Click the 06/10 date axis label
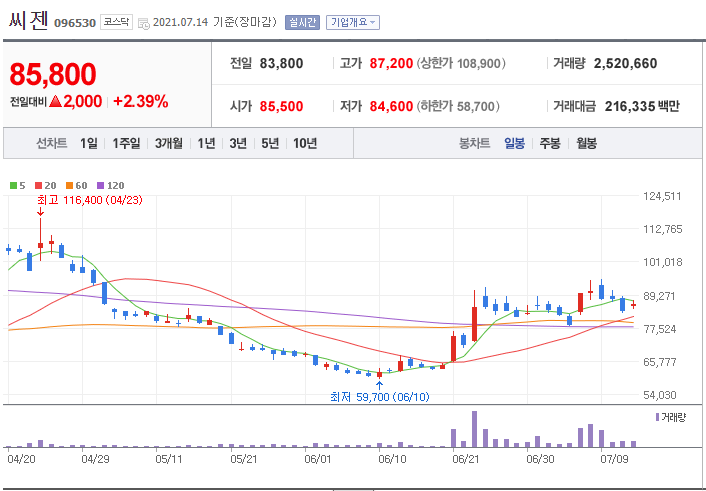Image resolution: width=706 pixels, height=491 pixels. tap(392, 459)
